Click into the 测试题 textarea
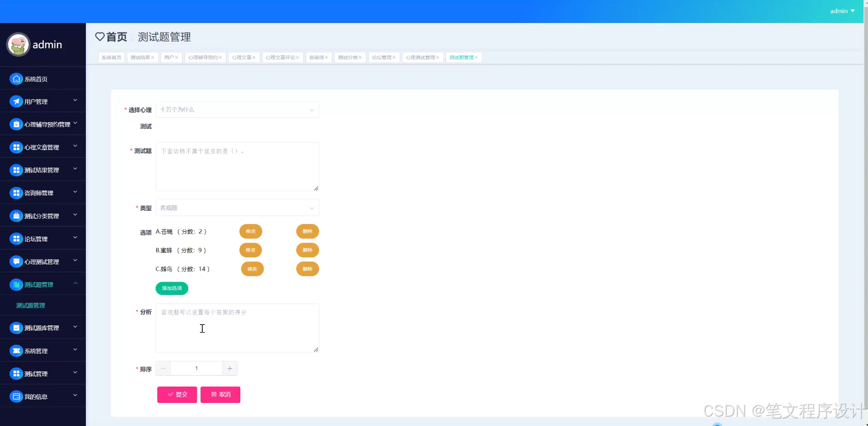Image resolution: width=868 pixels, height=426 pixels. (237, 167)
